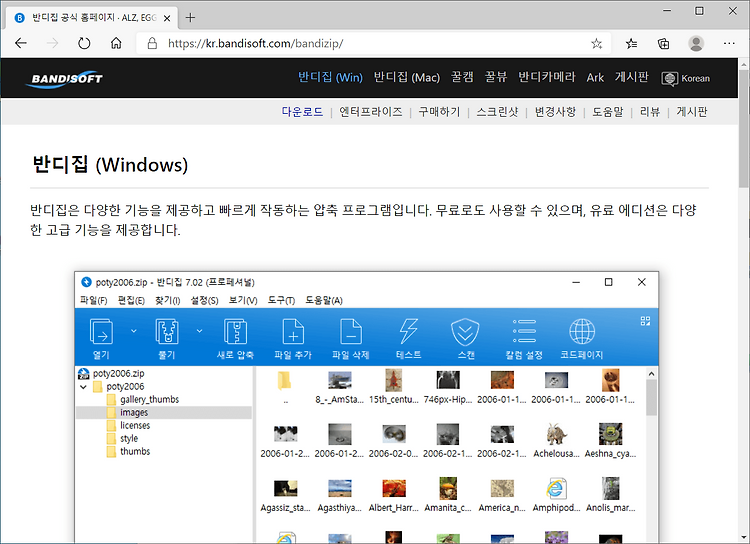Open the 도구(T) menu

click(x=281, y=300)
